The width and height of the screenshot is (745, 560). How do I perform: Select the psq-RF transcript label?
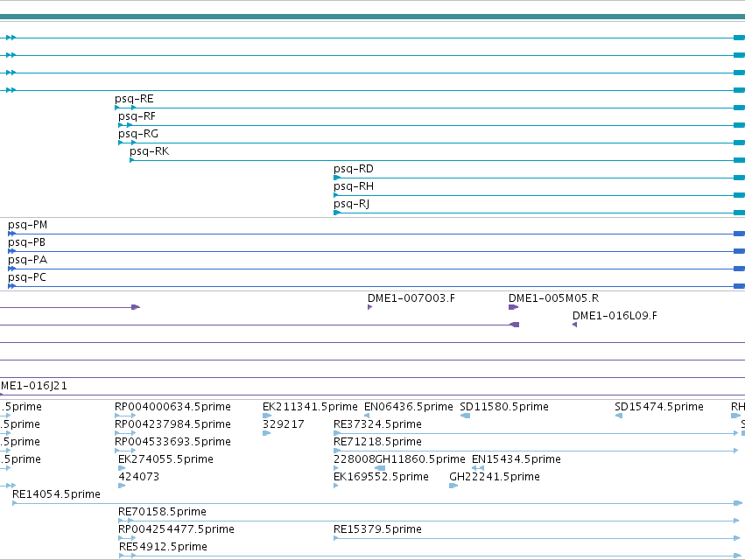pyautogui.click(x=137, y=116)
